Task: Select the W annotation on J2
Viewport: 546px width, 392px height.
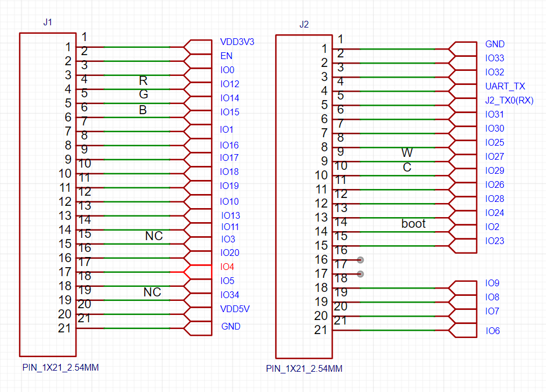Action: click(x=407, y=153)
